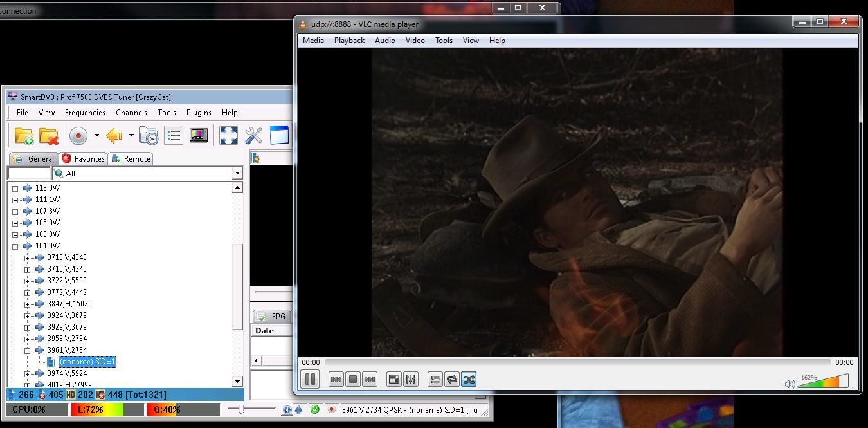This screenshot has height=428, width=868.
Task: Click the VLC seek bar
Action: (x=578, y=362)
